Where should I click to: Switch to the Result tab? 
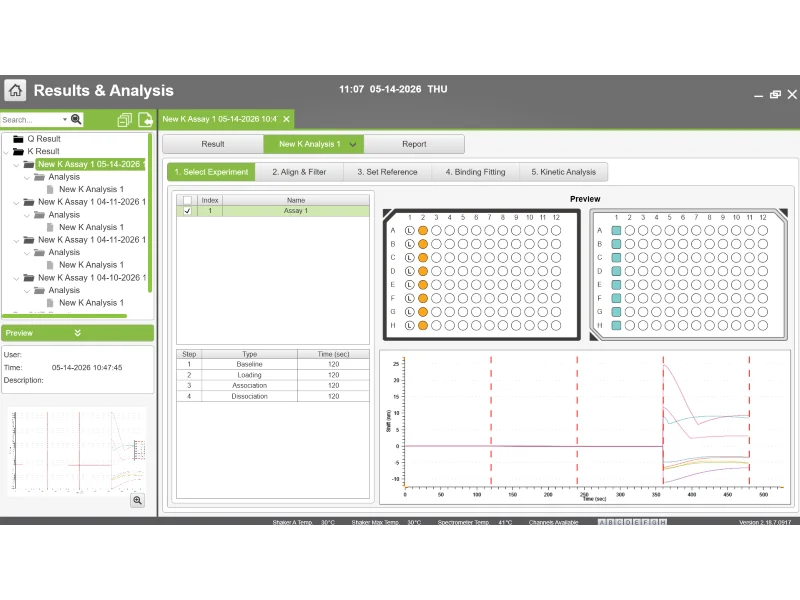tap(213, 144)
